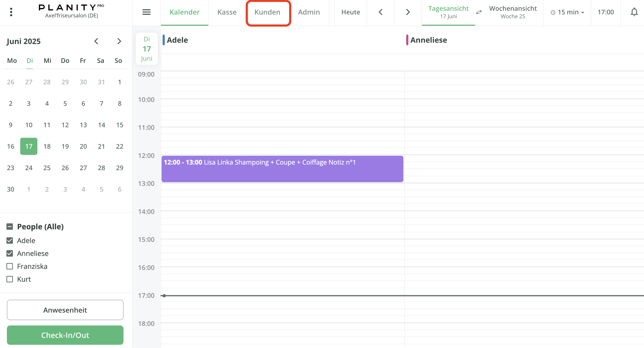Click the Anwesenheit button
644x348 pixels.
[65, 310]
